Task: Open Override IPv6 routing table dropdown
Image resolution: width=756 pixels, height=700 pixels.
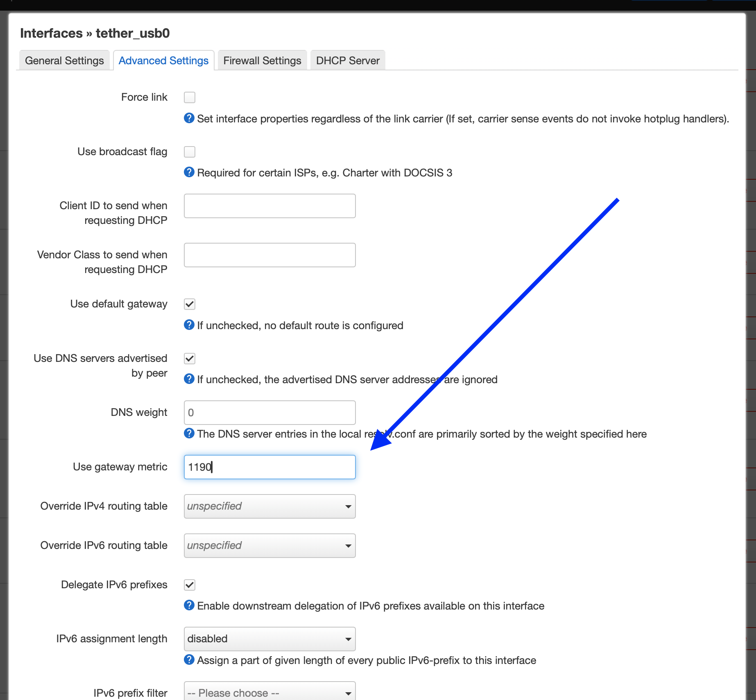Action: point(270,546)
